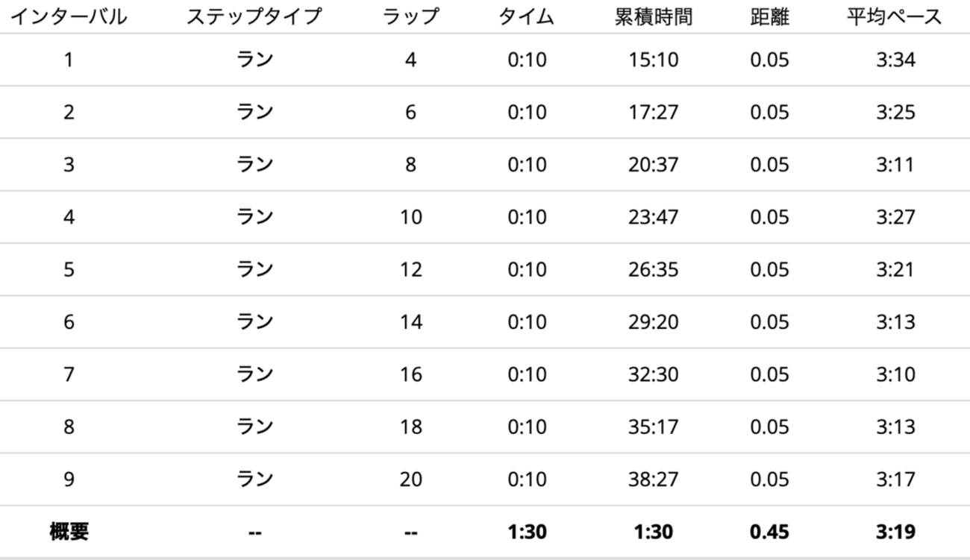This screenshot has width=970, height=560.
Task: Select the ラップ column header
Action: [410, 17]
